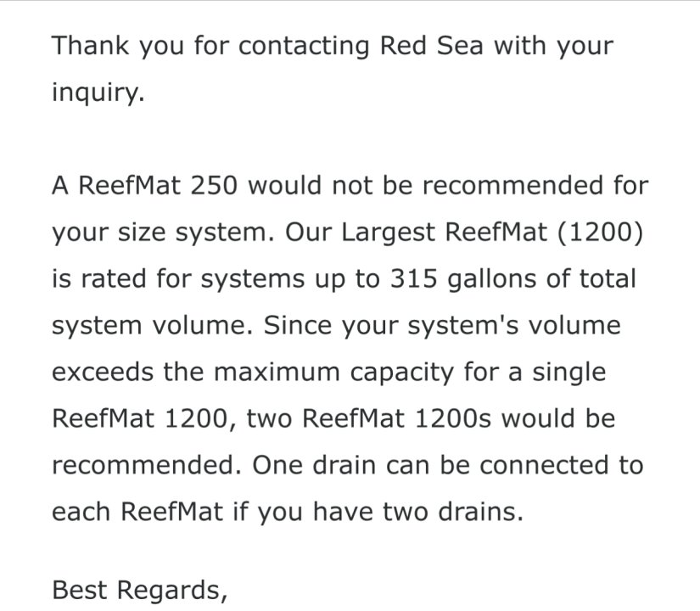Click the number "315"

pyautogui.click(x=413, y=278)
